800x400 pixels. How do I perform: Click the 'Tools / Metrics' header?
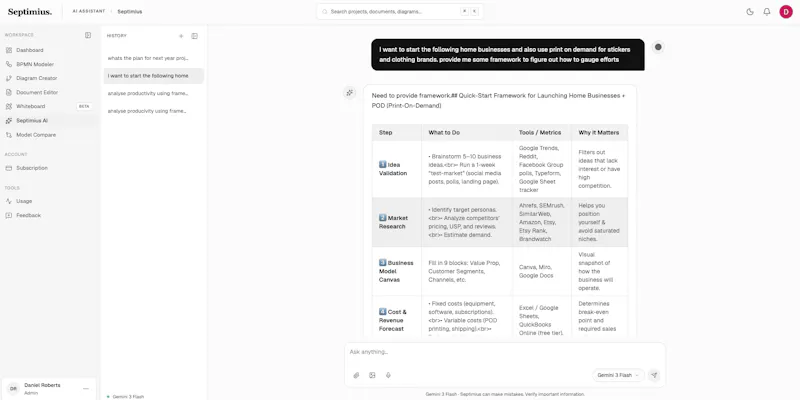point(542,133)
